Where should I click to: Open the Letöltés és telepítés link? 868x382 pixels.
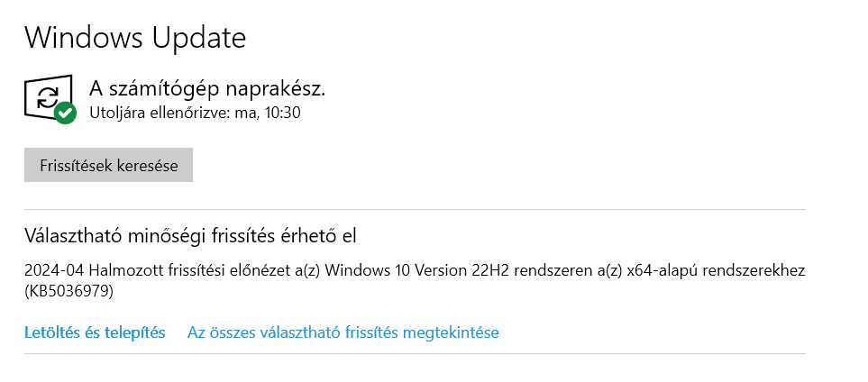(x=95, y=332)
